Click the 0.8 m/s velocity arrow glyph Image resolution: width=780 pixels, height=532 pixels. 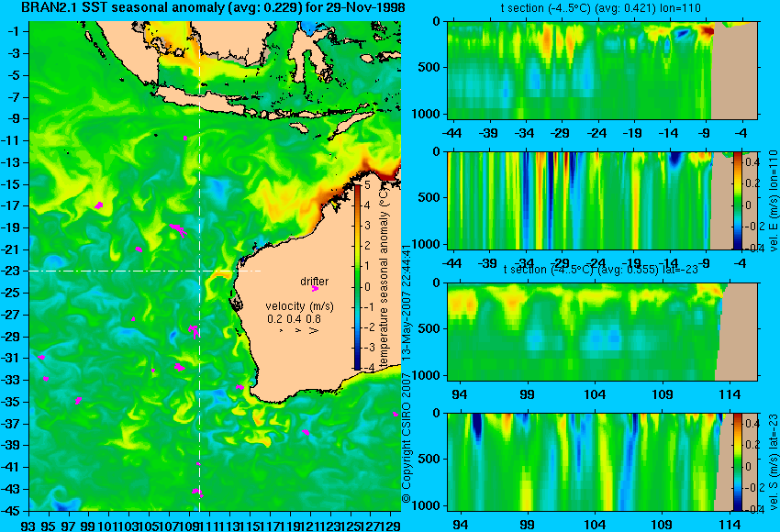point(314,330)
